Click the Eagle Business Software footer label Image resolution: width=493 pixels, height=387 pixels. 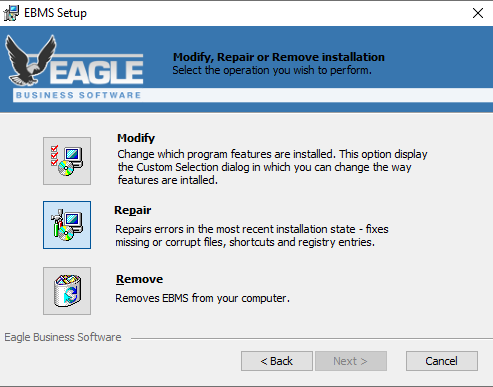coord(63,337)
